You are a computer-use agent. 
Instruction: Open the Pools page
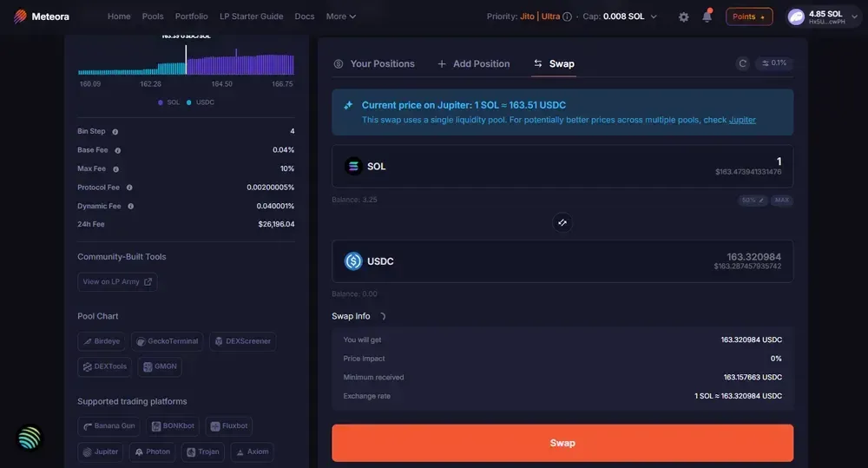point(153,16)
